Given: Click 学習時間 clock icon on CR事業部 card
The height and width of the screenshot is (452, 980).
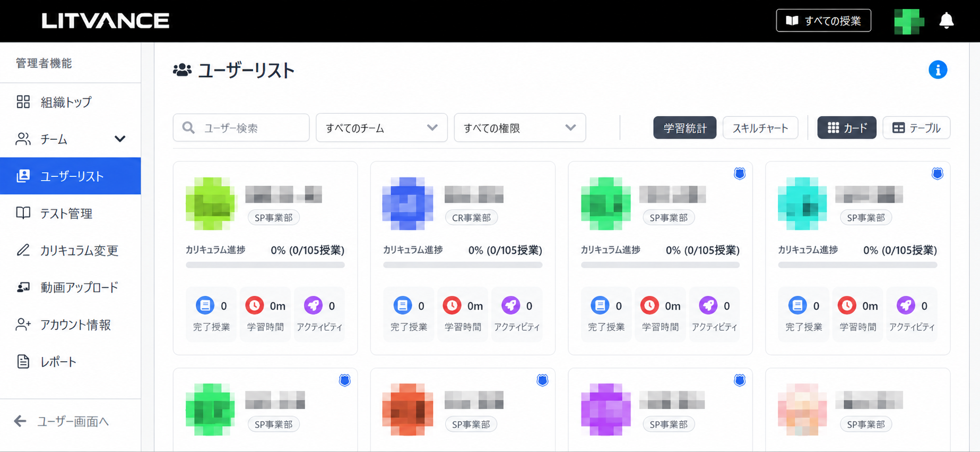Looking at the screenshot, I should [x=452, y=305].
